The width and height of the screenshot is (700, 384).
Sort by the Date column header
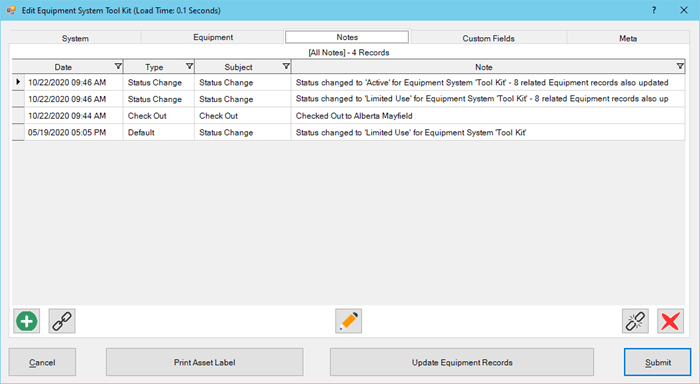point(63,67)
